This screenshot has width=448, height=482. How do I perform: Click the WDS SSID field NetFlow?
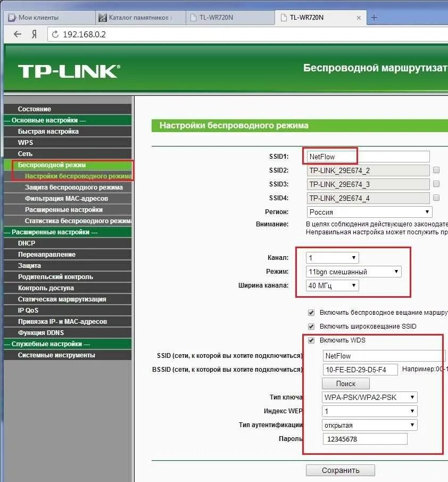(384, 356)
